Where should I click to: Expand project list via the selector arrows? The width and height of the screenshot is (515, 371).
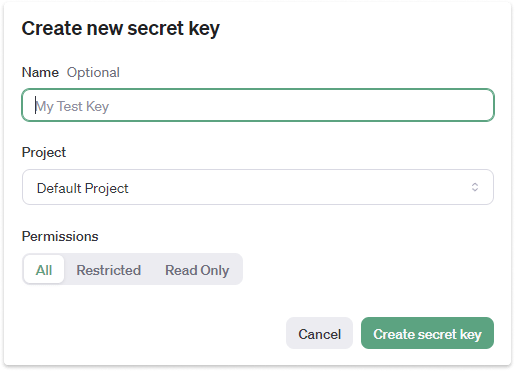coord(475,187)
